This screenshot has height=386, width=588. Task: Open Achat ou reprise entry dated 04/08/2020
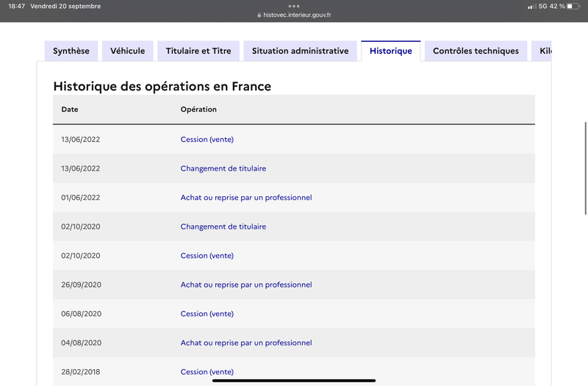pyautogui.click(x=246, y=343)
